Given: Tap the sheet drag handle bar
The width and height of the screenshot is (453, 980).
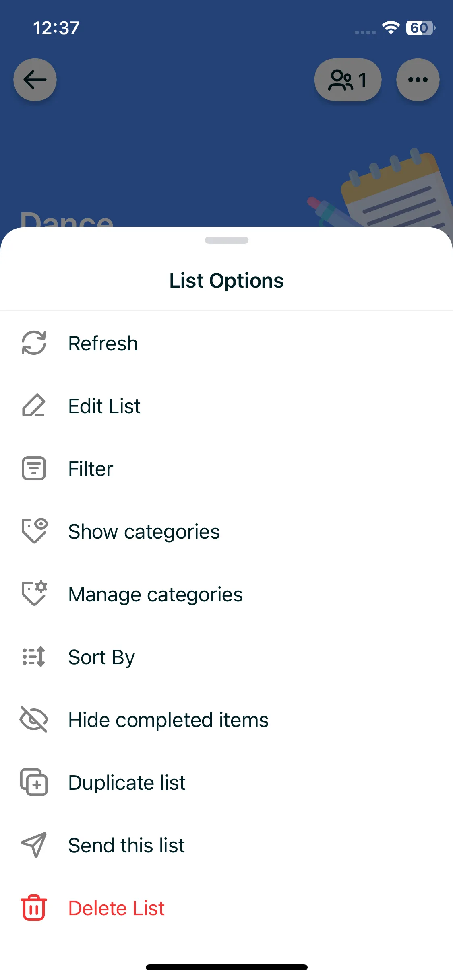Looking at the screenshot, I should click(226, 240).
